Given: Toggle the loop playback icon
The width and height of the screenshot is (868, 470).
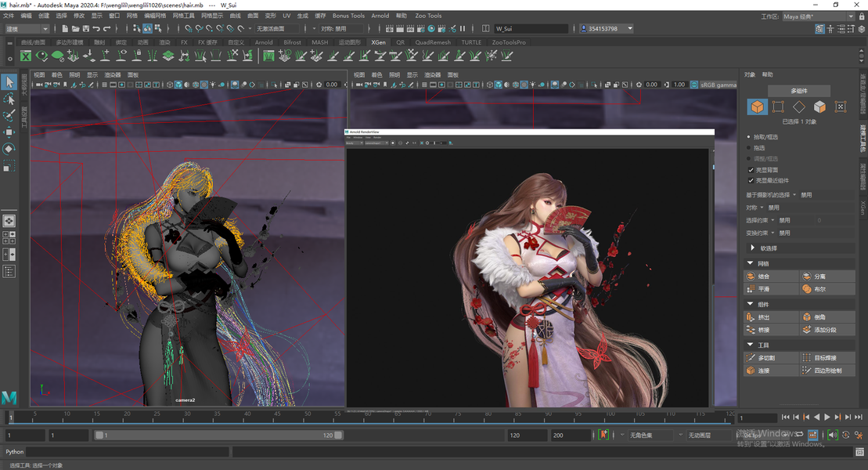Looking at the screenshot, I should tap(800, 435).
